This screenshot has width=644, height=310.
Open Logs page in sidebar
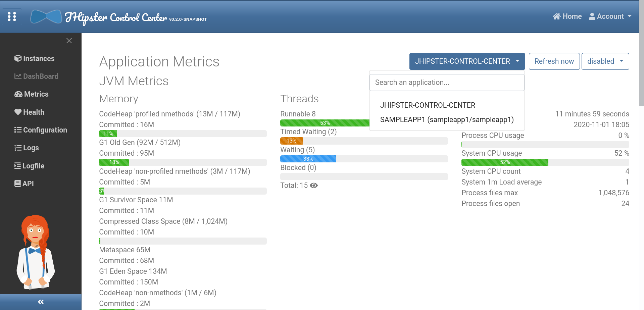[x=27, y=148]
